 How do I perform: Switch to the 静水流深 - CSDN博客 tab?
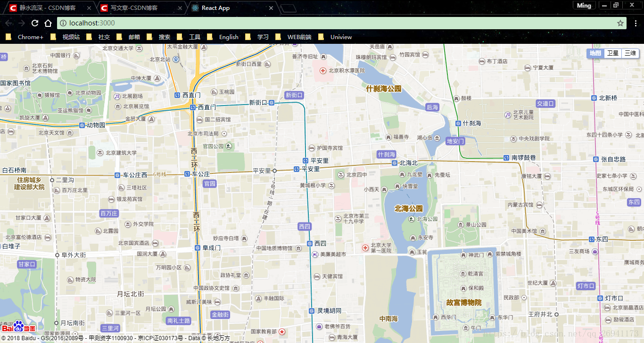(49, 8)
